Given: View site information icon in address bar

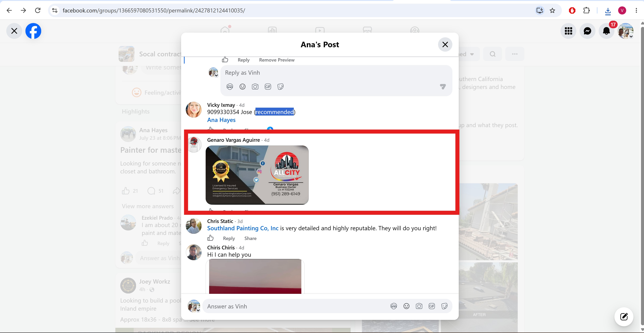Looking at the screenshot, I should (55, 10).
